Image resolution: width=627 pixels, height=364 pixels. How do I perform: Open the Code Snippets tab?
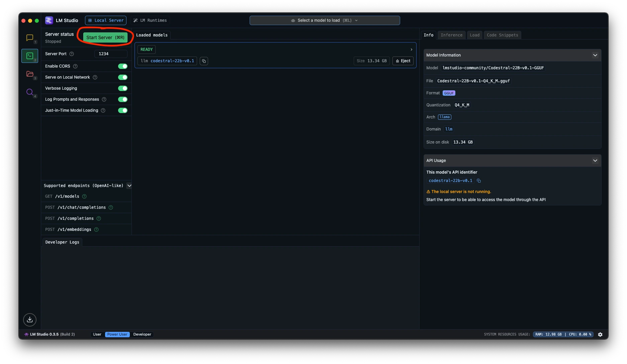(502, 35)
